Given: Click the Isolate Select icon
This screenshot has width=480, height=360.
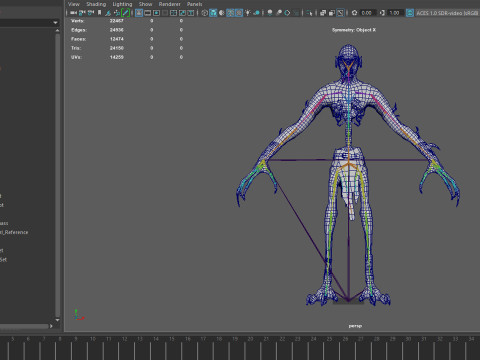Looking at the screenshot, I should tap(309, 13).
